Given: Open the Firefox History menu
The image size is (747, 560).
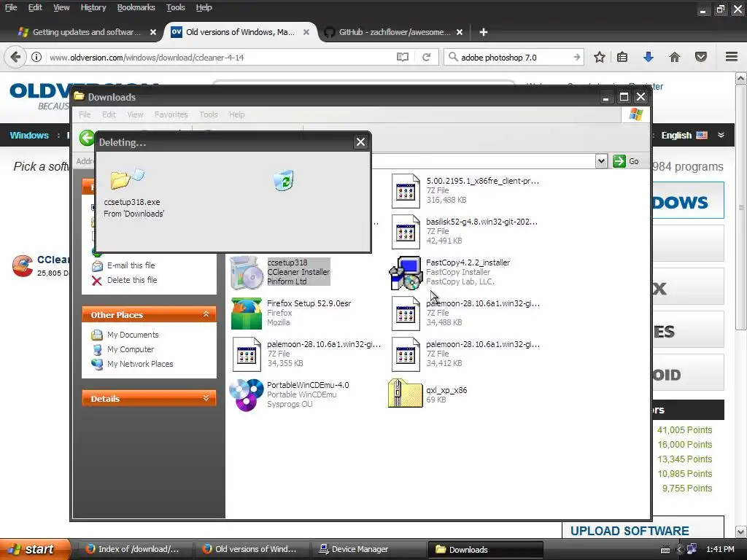Looking at the screenshot, I should point(93,7).
